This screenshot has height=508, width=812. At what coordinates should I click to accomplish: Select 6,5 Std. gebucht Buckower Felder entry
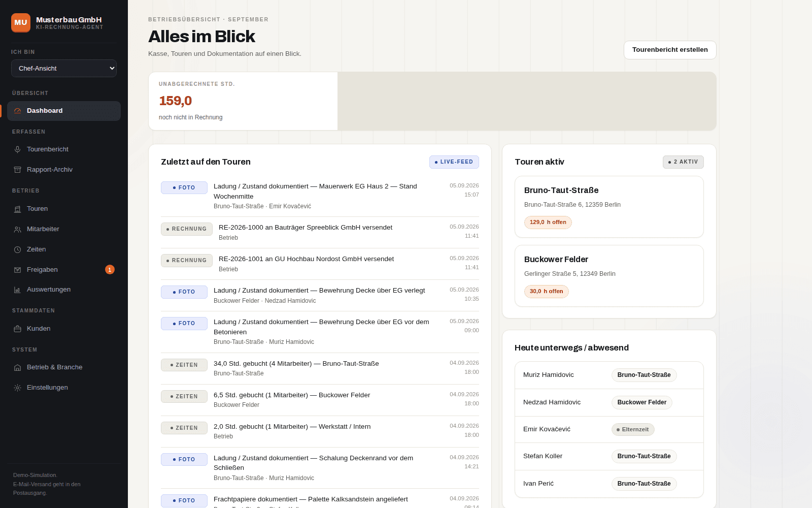click(320, 400)
